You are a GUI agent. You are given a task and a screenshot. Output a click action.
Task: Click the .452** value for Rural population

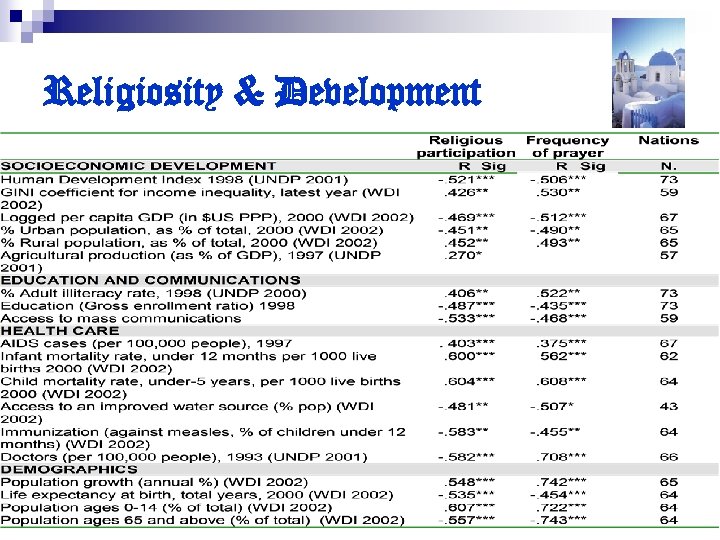click(466, 243)
